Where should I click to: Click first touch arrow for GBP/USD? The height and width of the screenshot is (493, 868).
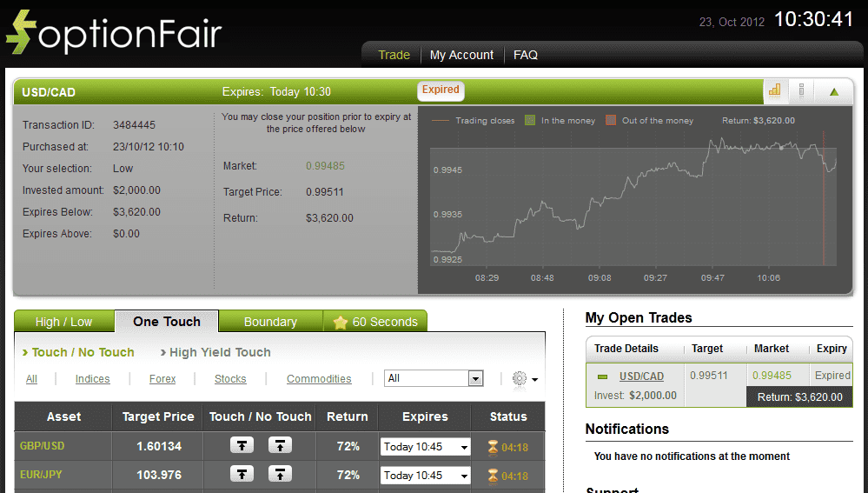242,446
